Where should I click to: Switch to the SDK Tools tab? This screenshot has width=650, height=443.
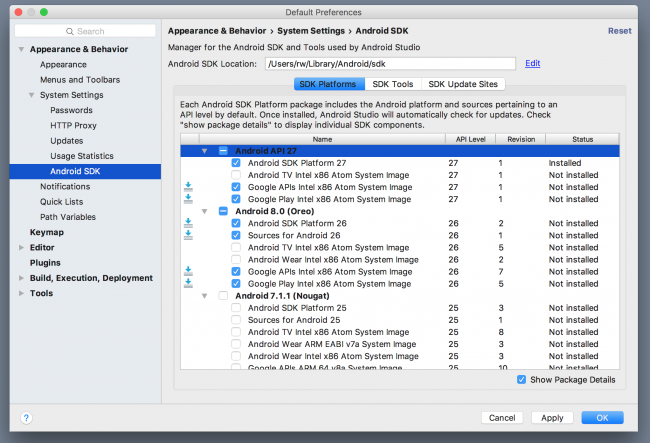point(391,85)
